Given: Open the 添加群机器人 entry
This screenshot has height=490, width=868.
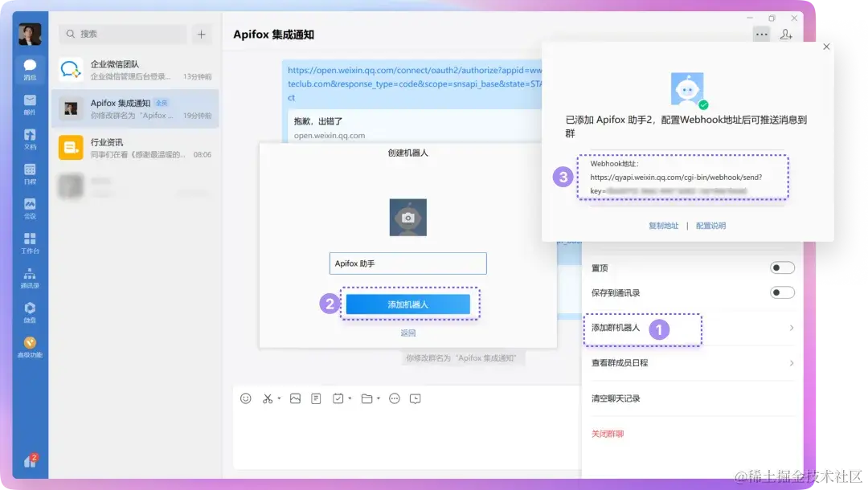Looking at the screenshot, I should (692, 328).
